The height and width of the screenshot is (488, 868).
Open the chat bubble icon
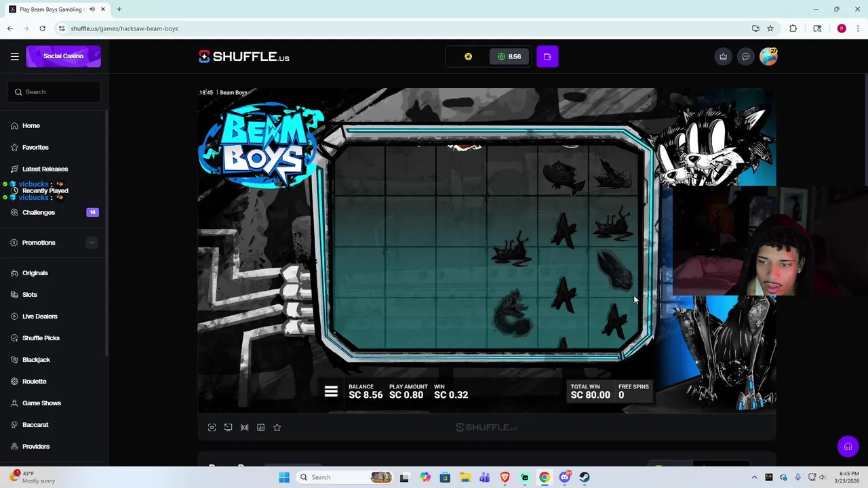click(x=745, y=56)
